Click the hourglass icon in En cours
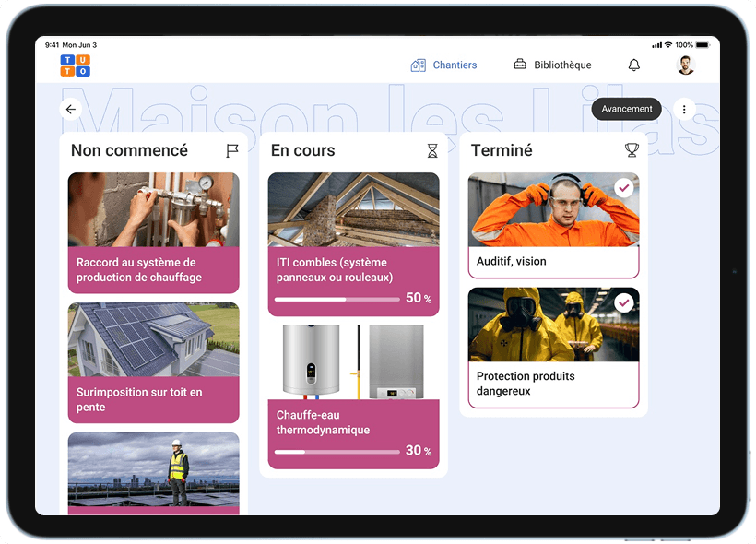 coord(432,150)
